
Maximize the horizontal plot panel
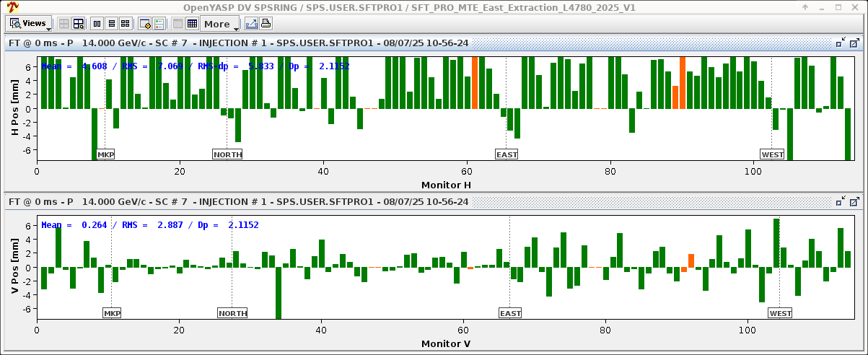[854, 43]
